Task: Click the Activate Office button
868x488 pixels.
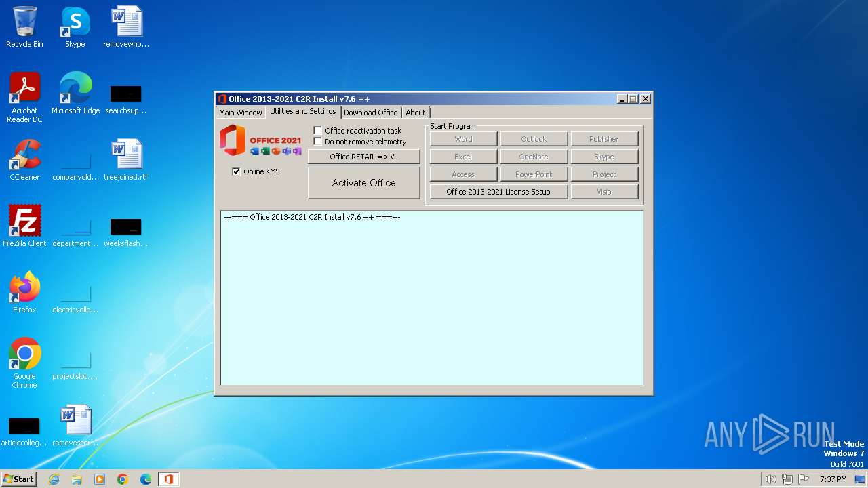Action: pyautogui.click(x=364, y=183)
